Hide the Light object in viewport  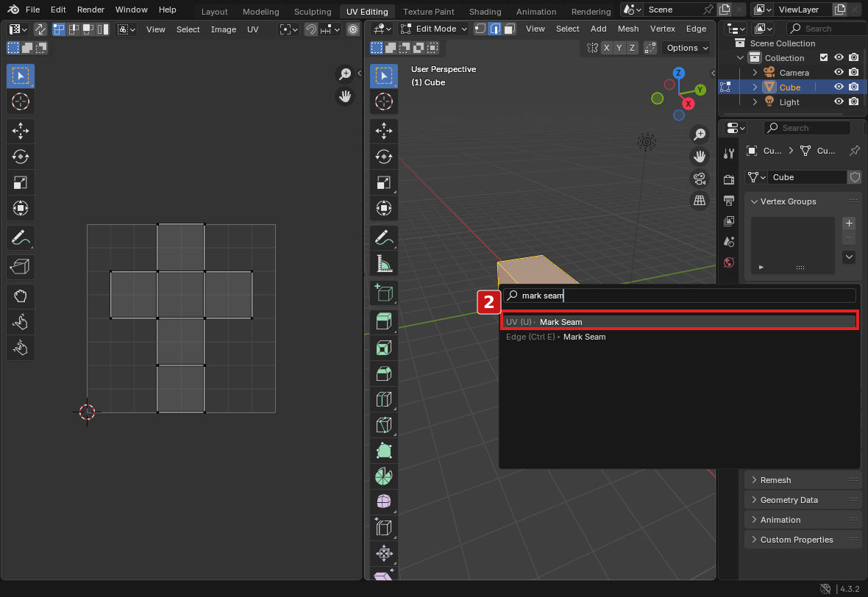839,101
